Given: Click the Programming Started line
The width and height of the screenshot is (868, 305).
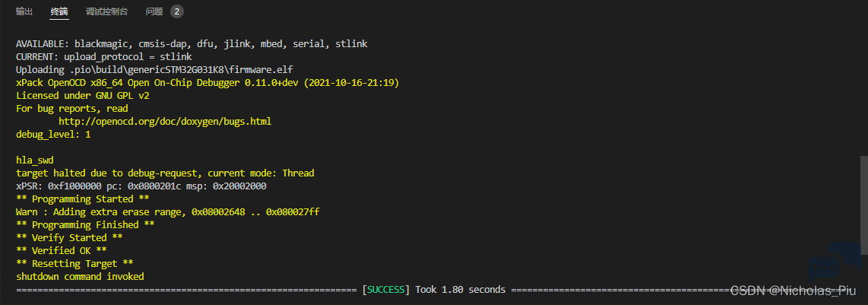Looking at the screenshot, I should point(83,199).
